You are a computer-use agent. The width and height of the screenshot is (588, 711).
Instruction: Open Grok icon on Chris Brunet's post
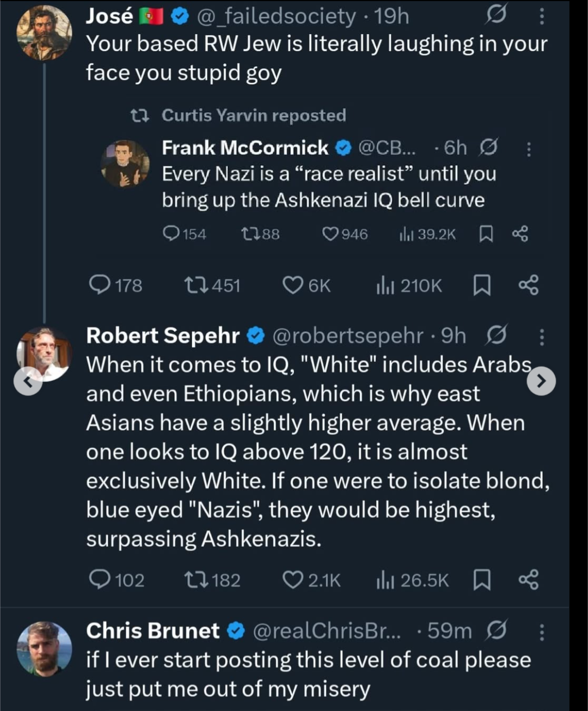[x=497, y=631]
